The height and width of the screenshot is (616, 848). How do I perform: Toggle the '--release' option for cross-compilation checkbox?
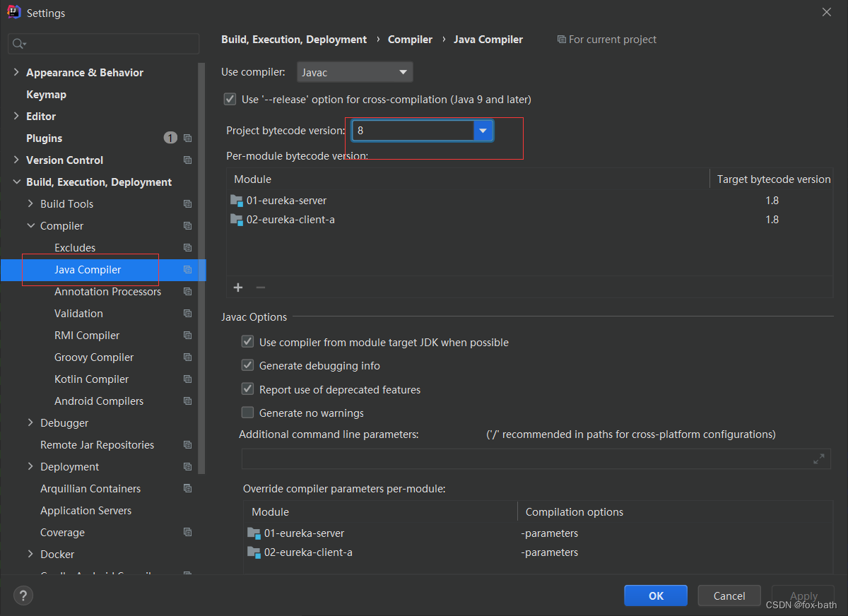point(230,100)
